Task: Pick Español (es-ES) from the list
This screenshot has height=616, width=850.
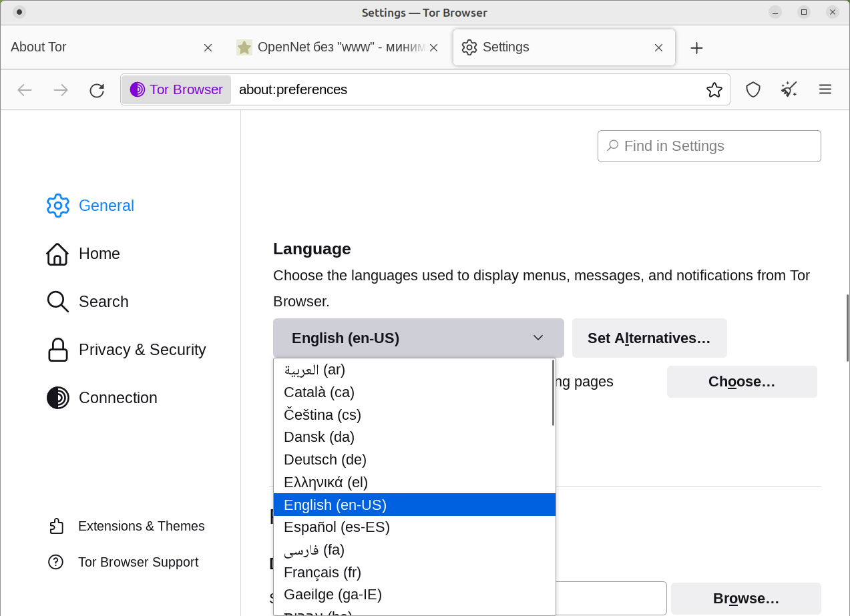Action: pyautogui.click(x=414, y=527)
